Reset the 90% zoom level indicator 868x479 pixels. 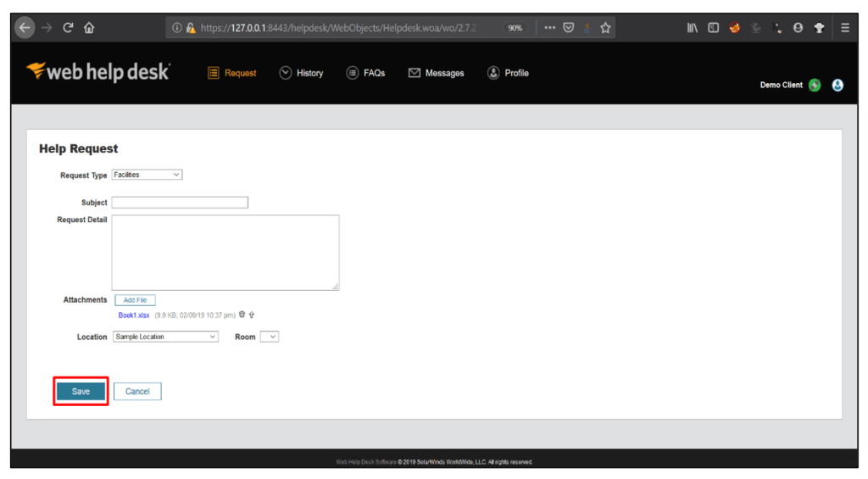pos(515,28)
